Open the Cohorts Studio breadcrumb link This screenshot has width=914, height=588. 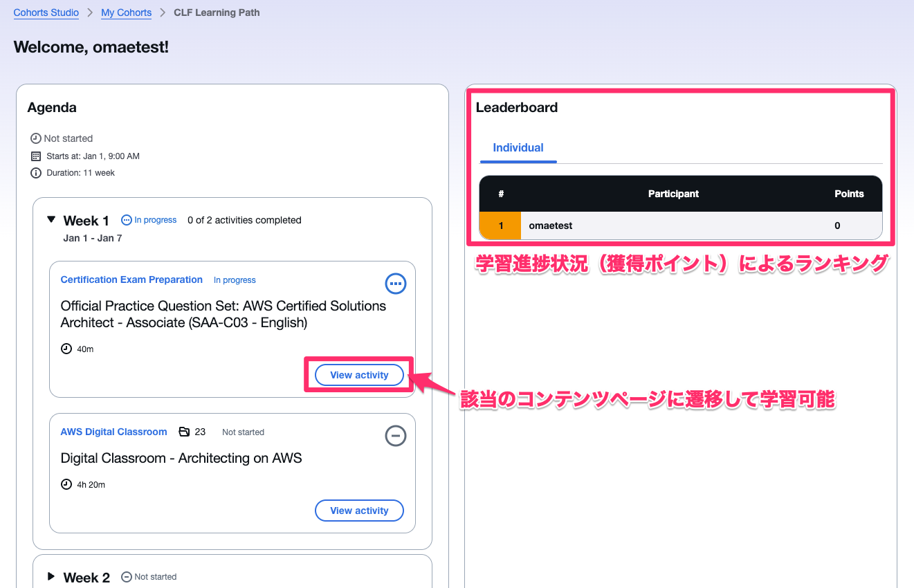[x=46, y=12]
